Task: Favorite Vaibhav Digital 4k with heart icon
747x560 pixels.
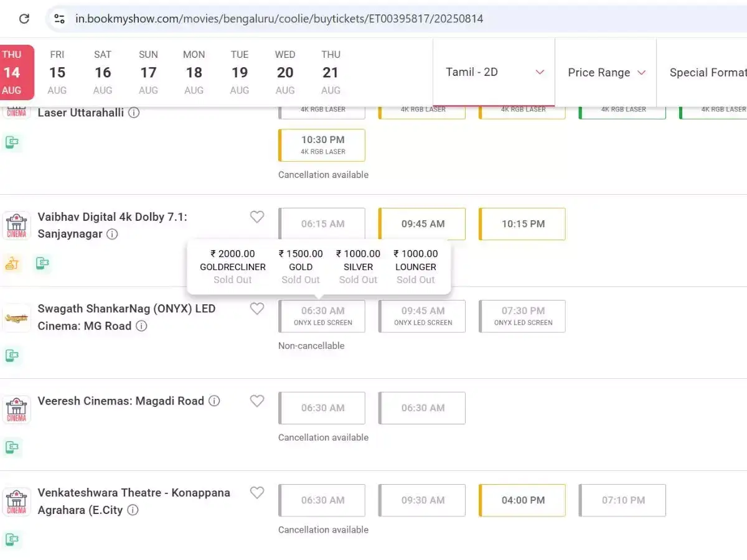Action: pos(257,217)
